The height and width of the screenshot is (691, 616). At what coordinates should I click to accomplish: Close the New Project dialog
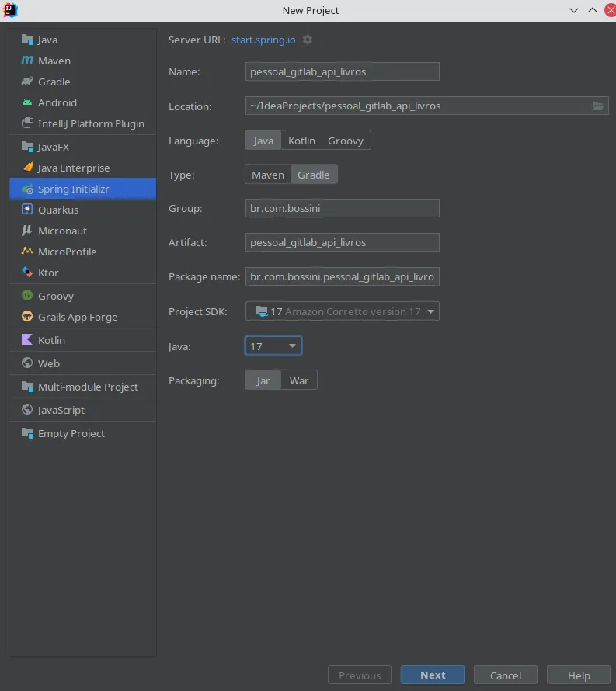(611, 10)
